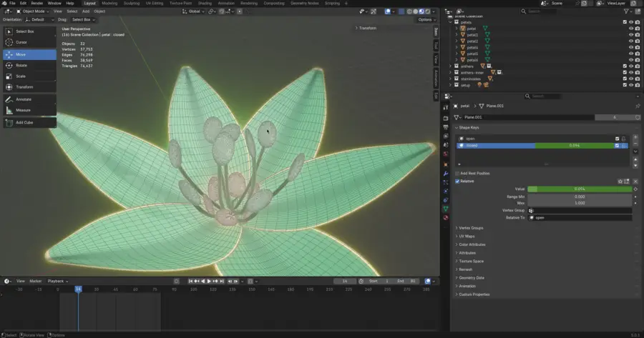Open the File menu
Screen dimensions: 644x338
click(x=12, y=4)
